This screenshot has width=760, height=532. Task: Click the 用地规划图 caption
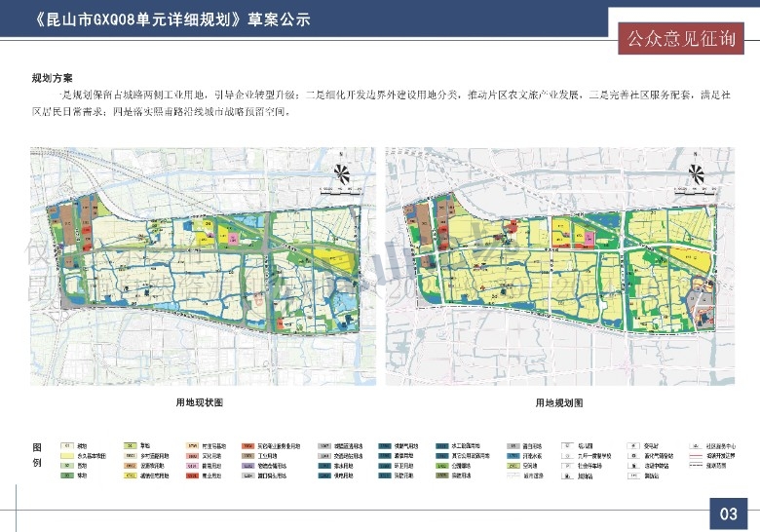559,402
